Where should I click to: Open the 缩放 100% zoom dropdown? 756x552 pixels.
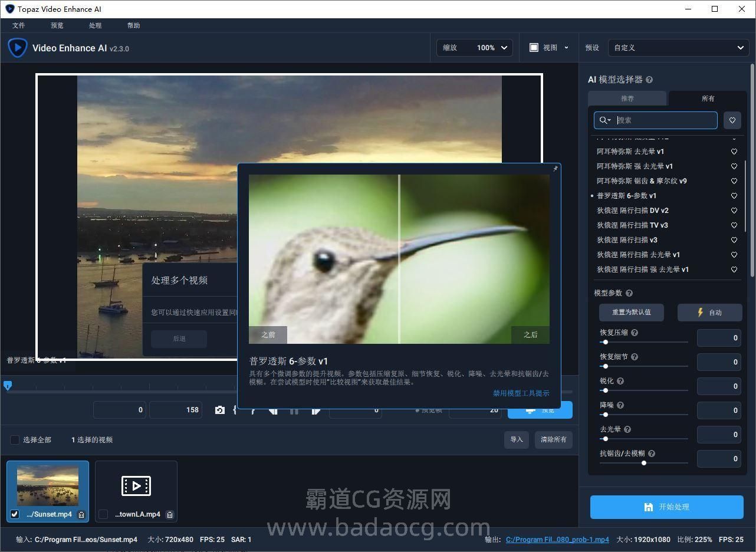[475, 48]
